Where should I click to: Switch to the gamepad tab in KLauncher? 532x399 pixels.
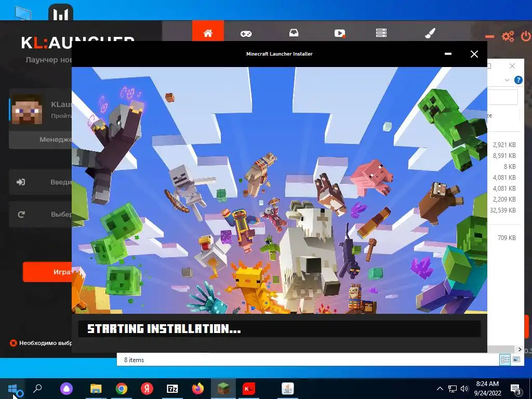tap(246, 33)
